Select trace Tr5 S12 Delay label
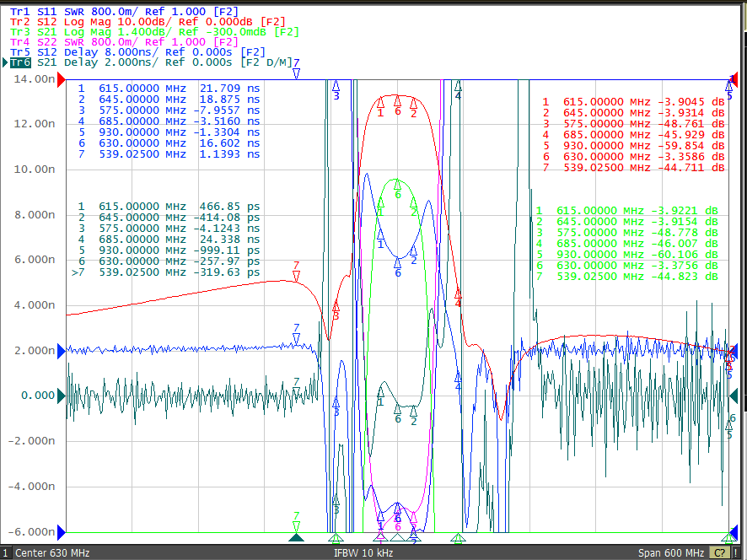This screenshot has width=747, height=560. 137,52
